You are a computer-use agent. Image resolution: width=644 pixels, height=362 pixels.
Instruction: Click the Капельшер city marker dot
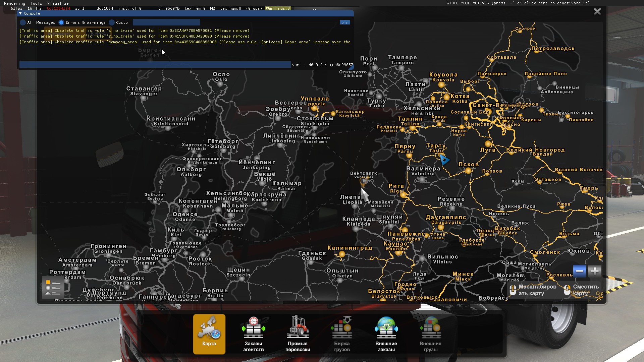click(333, 113)
